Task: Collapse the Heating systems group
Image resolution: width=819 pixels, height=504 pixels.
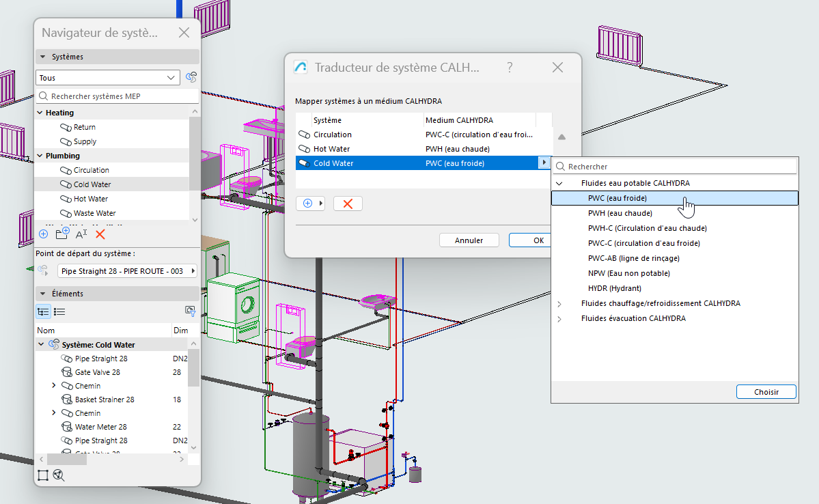Action: 40,113
